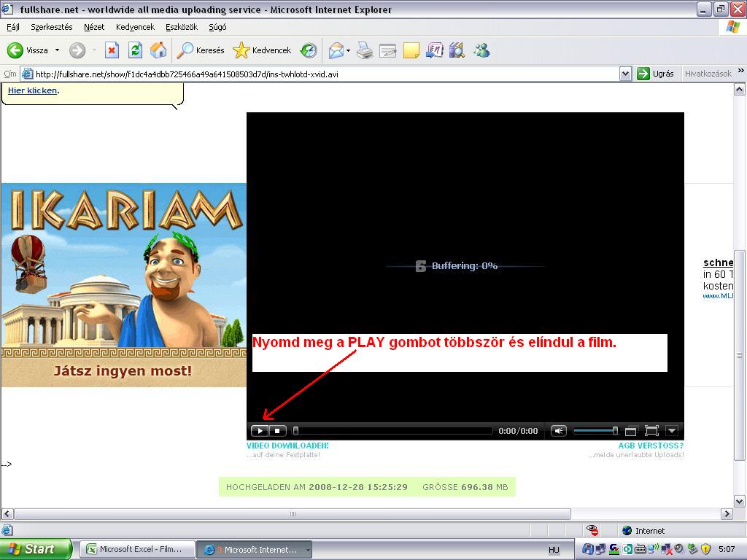
Task: Stop the video playback
Action: pyautogui.click(x=277, y=431)
